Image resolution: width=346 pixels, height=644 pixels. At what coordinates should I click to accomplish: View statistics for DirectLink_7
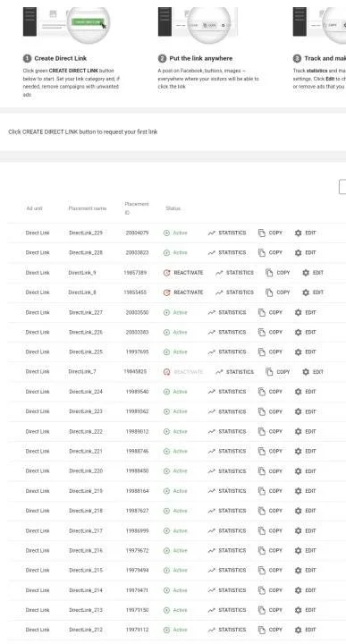coord(235,372)
